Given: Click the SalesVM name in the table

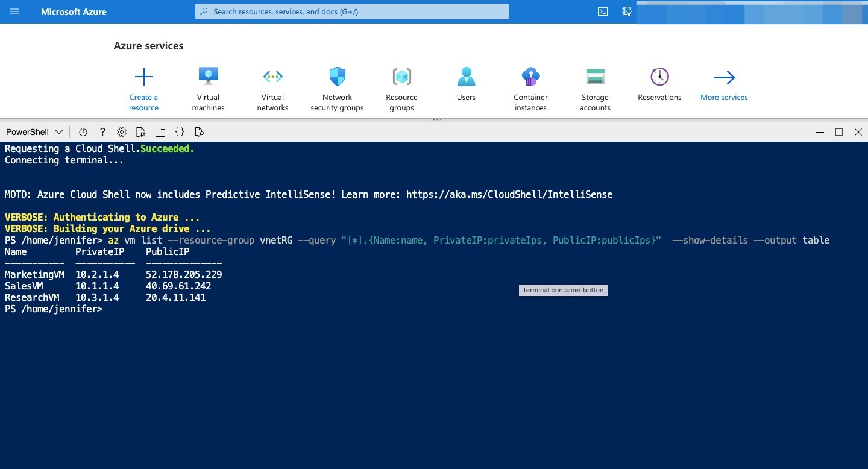Looking at the screenshot, I should (24, 286).
